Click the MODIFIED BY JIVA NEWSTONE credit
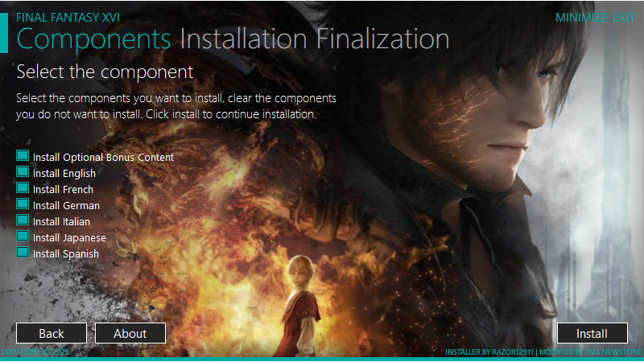Image resolution: width=644 pixels, height=362 pixels. 591,352
